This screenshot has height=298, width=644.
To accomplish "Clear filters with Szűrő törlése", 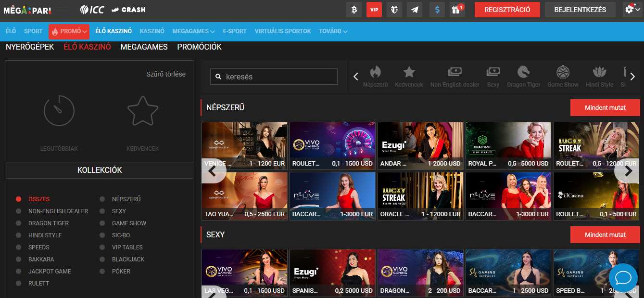I will (166, 74).
